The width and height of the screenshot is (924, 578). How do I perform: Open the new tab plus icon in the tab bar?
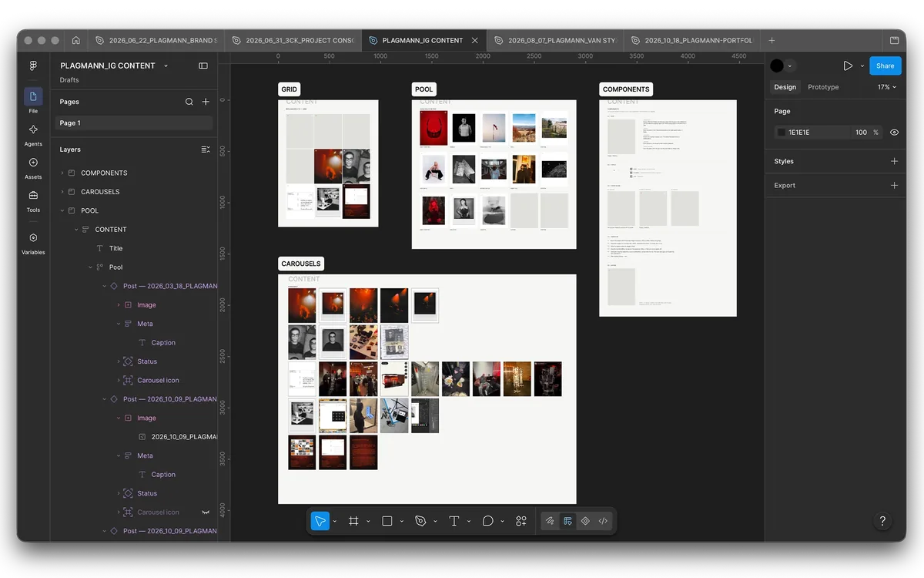[x=772, y=40]
